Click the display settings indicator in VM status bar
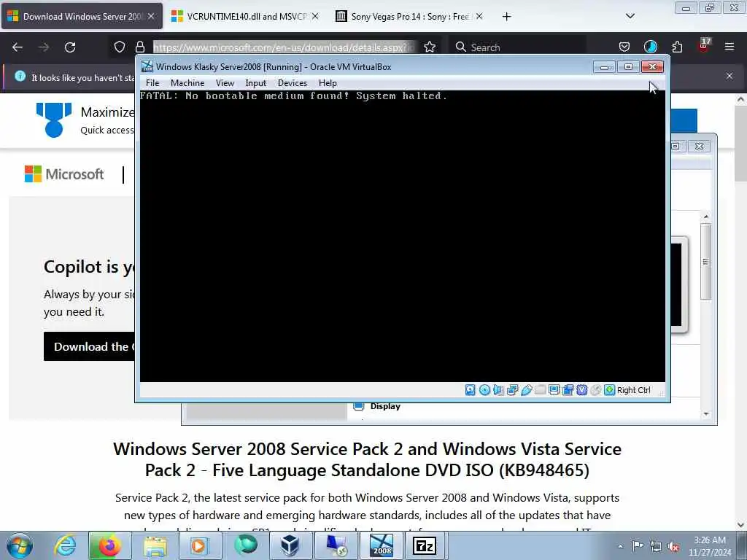This screenshot has height=560, width=747. (x=554, y=390)
